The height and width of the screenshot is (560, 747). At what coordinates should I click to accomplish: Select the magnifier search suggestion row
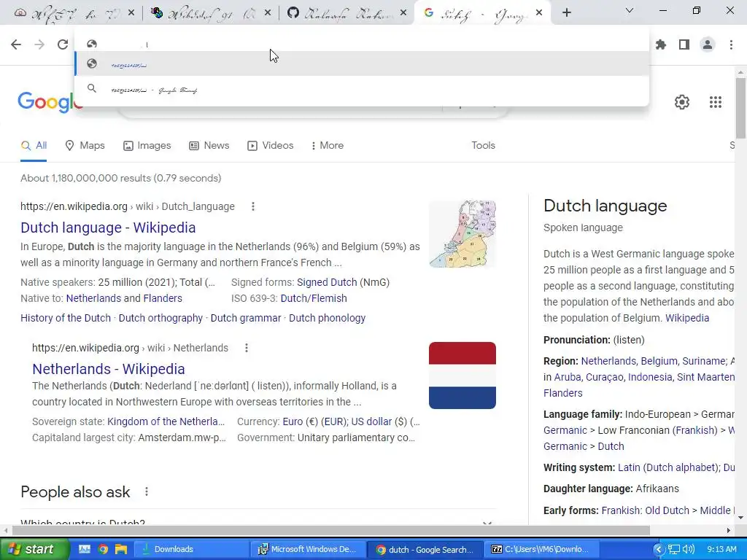pos(362,89)
